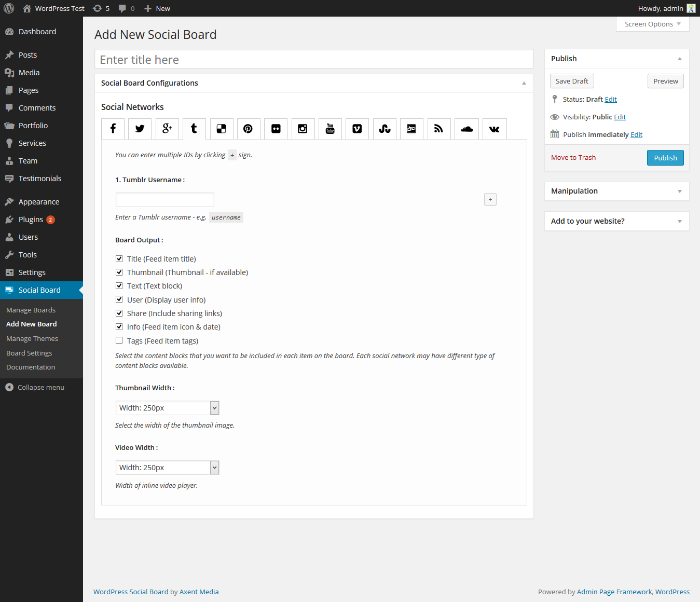700x602 pixels.
Task: Open the YouTube network configuration
Action: point(330,129)
